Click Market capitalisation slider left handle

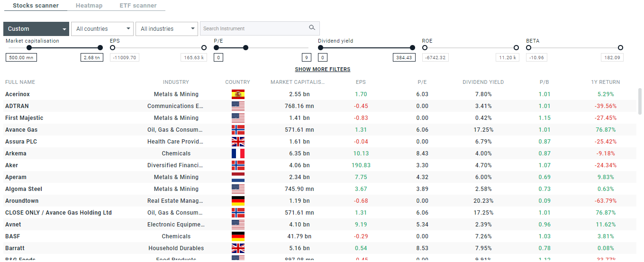point(29,47)
